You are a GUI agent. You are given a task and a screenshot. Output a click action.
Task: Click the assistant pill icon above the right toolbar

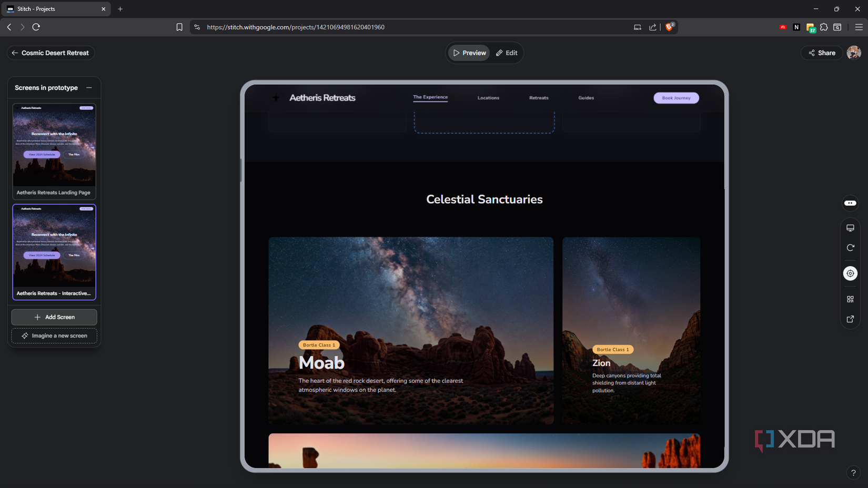(x=850, y=203)
